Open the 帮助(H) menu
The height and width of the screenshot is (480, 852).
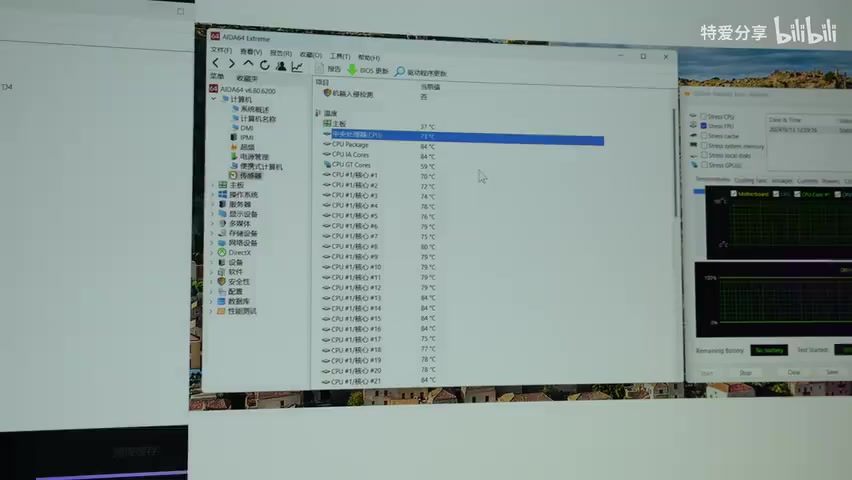[369, 58]
